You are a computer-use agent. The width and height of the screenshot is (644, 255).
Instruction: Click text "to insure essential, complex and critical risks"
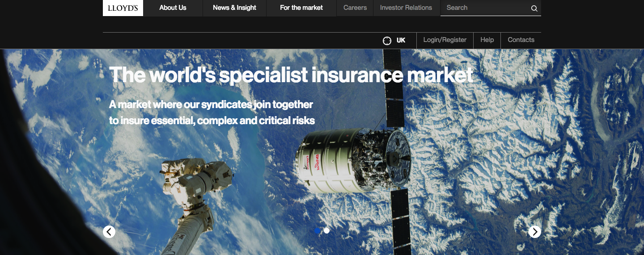(212, 121)
